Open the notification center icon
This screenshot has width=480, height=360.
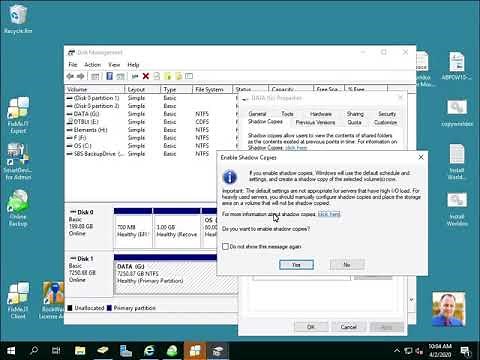(465, 351)
